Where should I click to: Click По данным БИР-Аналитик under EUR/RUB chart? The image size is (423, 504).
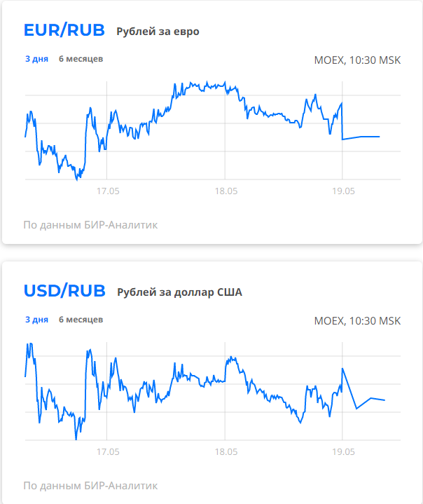[90, 225]
